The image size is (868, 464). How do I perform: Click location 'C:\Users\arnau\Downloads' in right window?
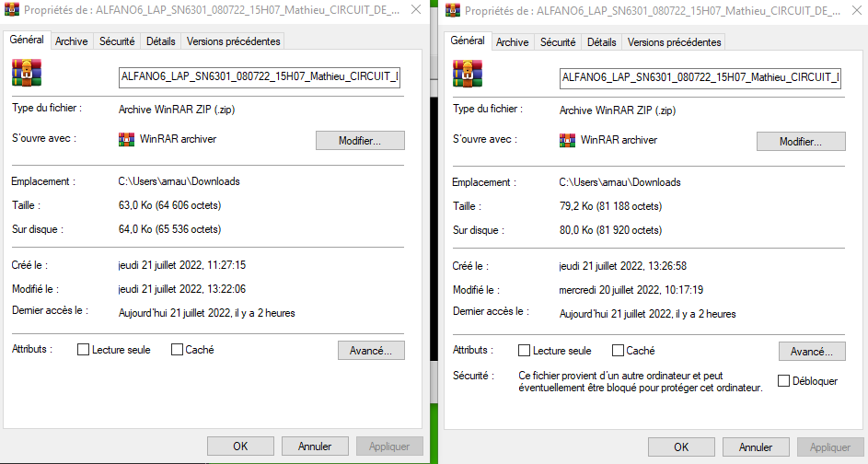click(x=620, y=182)
